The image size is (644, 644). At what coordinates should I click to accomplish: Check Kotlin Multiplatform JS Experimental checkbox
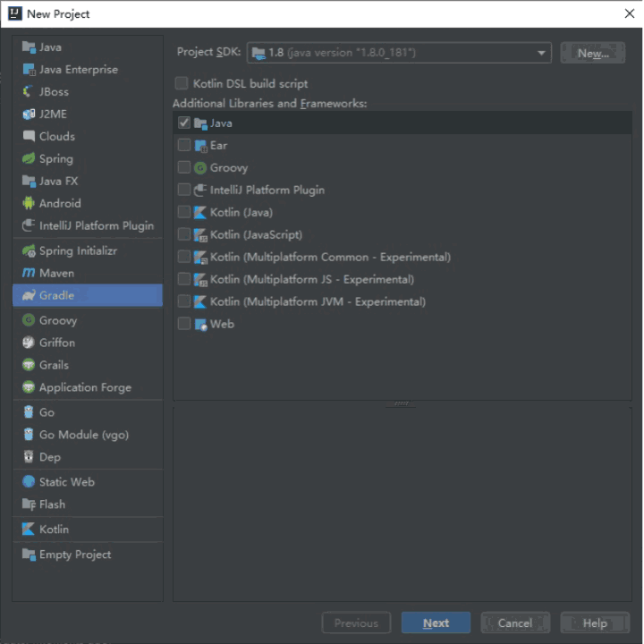[x=184, y=279]
